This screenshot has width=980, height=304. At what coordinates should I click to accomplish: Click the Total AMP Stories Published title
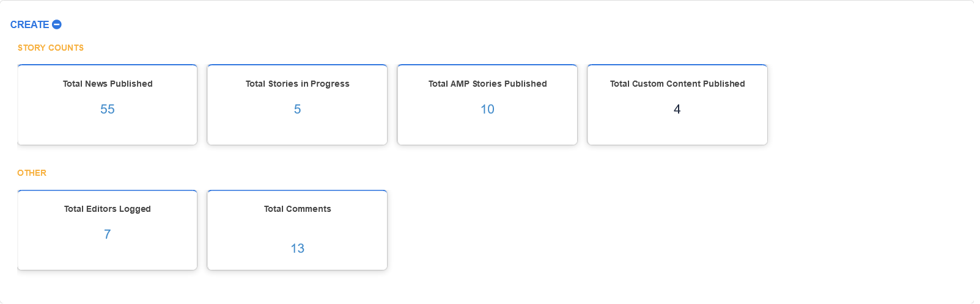pos(487,84)
